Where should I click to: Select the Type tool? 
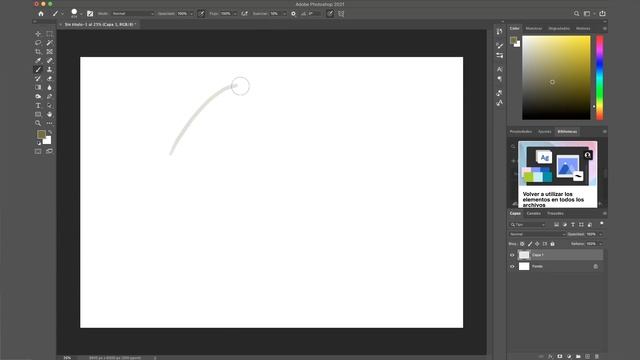point(38,105)
